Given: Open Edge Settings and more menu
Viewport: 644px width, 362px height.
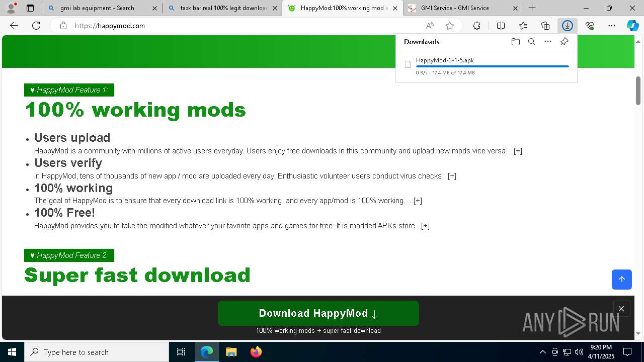Looking at the screenshot, I should pyautogui.click(x=612, y=26).
